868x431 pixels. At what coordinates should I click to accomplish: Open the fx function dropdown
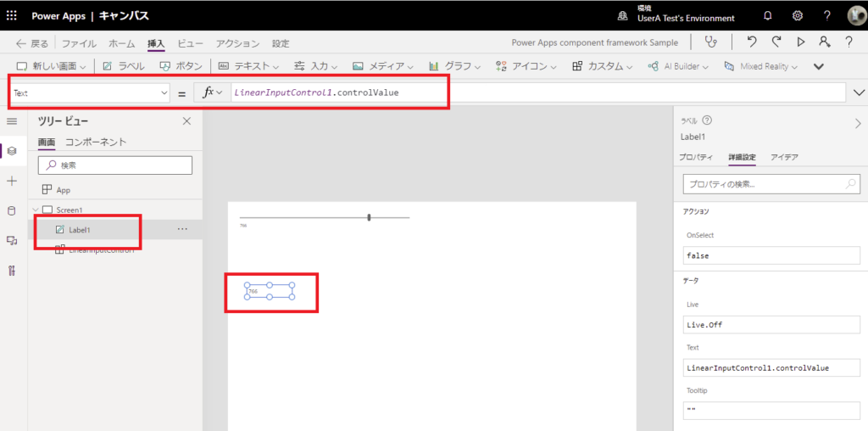pos(213,93)
